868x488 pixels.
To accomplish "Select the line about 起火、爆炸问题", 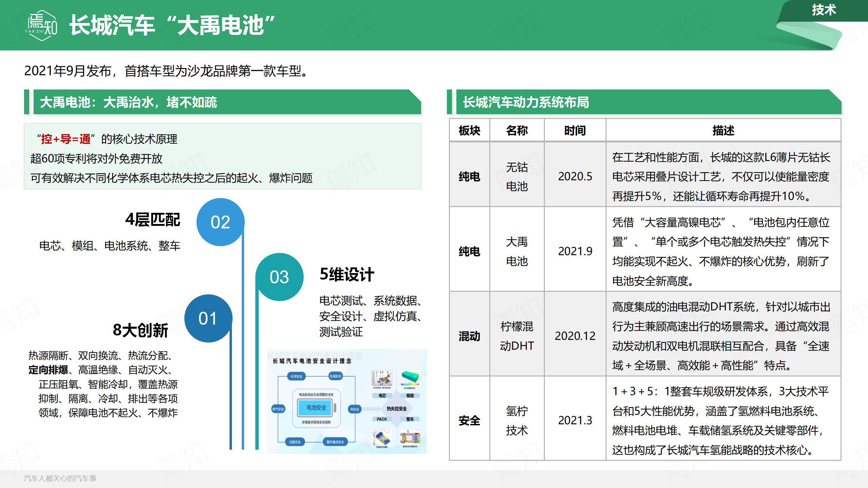I will (172, 178).
